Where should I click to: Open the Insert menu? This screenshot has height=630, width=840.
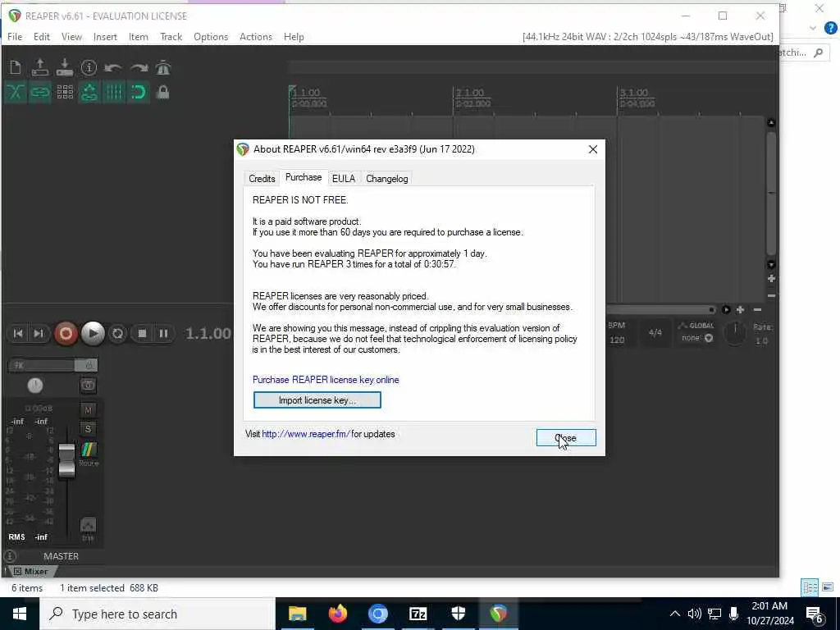tap(105, 37)
